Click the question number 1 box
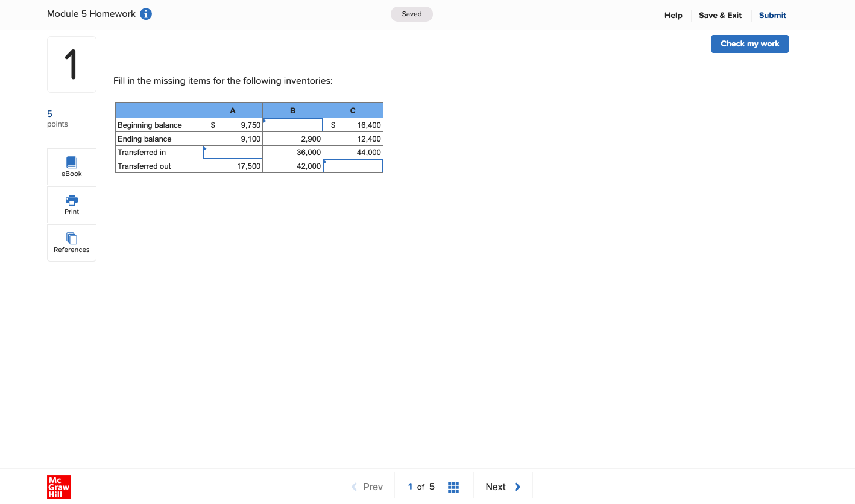Screen dimensions: 855x504 71,64
